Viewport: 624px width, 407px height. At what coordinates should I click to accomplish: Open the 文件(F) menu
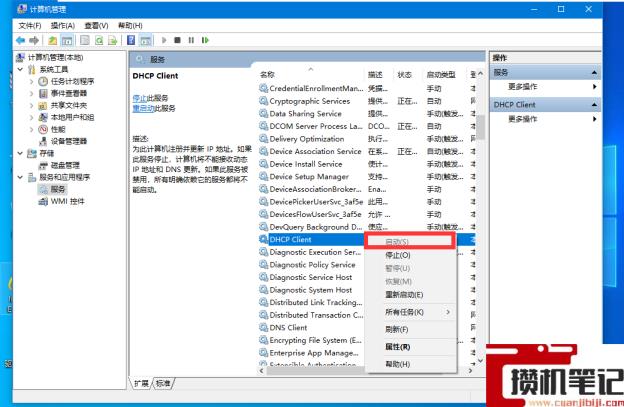click(x=30, y=25)
